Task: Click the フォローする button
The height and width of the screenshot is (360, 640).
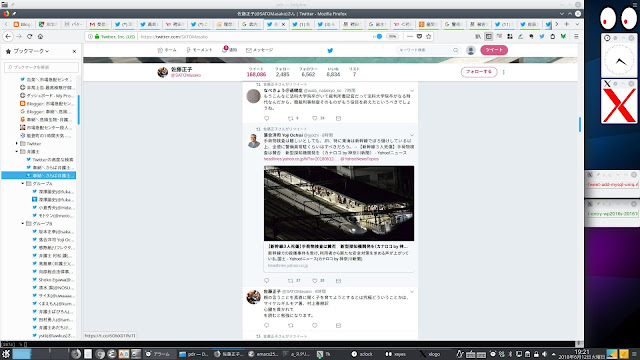Action: pyautogui.click(x=479, y=72)
